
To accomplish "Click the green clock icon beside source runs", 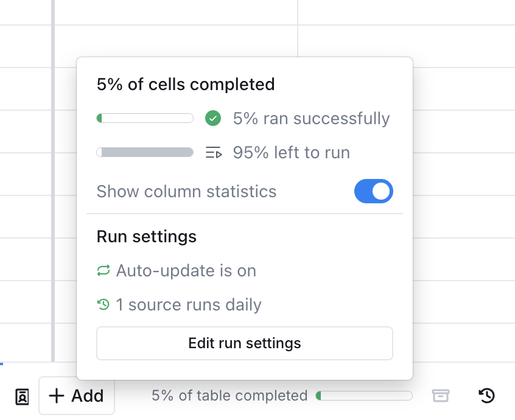I will tap(103, 304).
